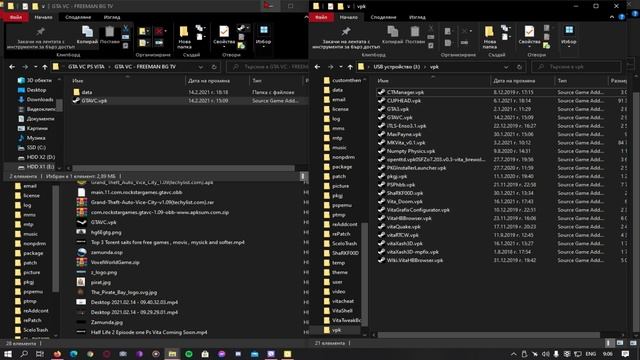Click Нова папка in the vpk ribbon

(x=489, y=37)
